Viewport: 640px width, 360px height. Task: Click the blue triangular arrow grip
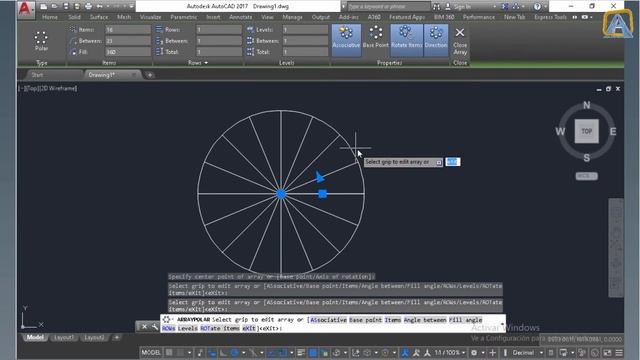point(320,177)
